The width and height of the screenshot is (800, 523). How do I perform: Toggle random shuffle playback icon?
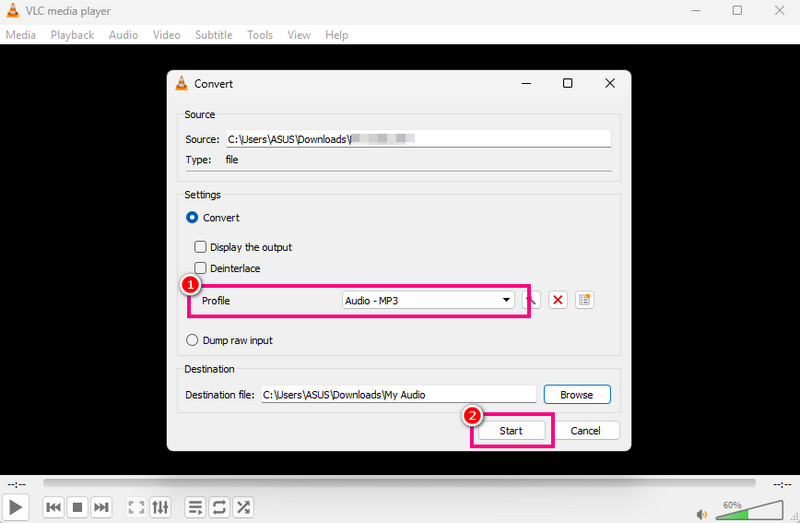pyautogui.click(x=243, y=507)
